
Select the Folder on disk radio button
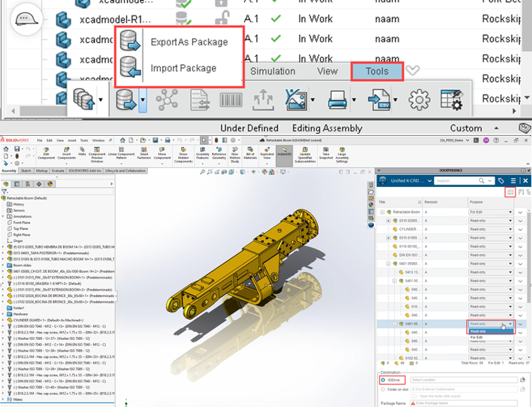click(x=383, y=389)
